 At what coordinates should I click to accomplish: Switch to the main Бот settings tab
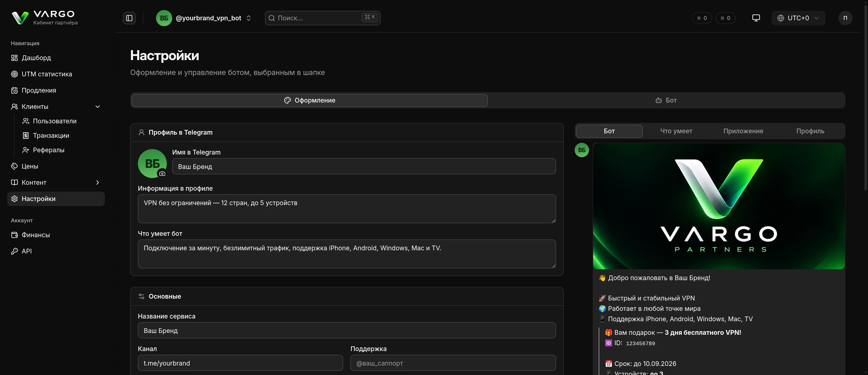666,100
